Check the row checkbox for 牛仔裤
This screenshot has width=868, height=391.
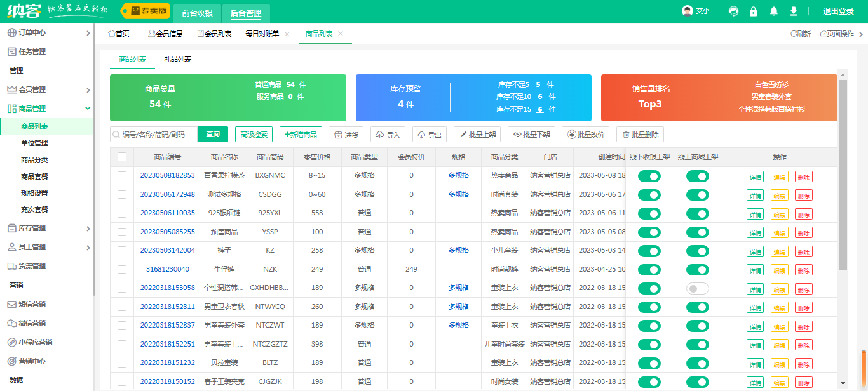[x=122, y=269]
